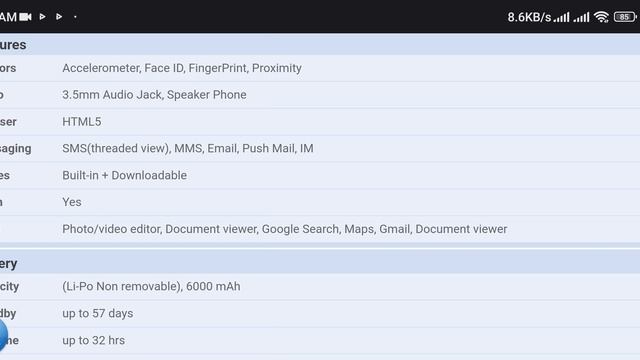This screenshot has height=360, width=640.
Task: Tap the second cellular signal bars icon
Action: (581, 17)
